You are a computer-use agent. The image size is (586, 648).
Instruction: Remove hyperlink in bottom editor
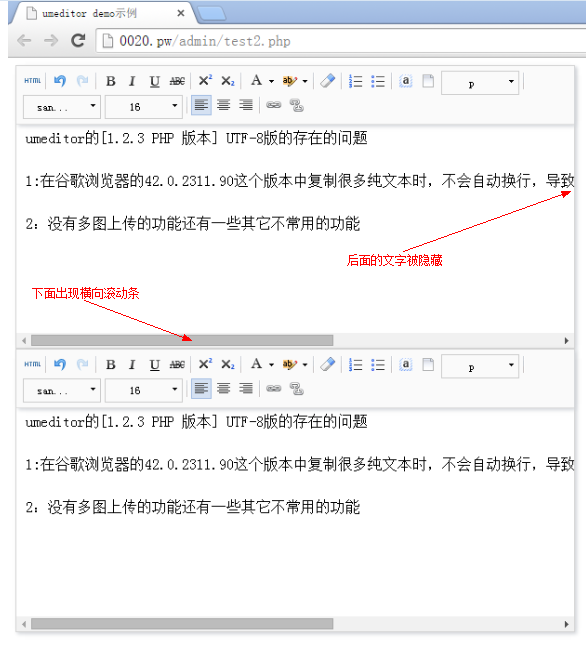click(x=296, y=389)
